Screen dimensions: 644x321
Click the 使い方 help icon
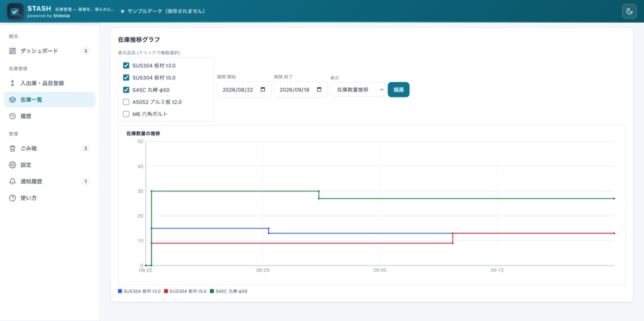pos(13,198)
